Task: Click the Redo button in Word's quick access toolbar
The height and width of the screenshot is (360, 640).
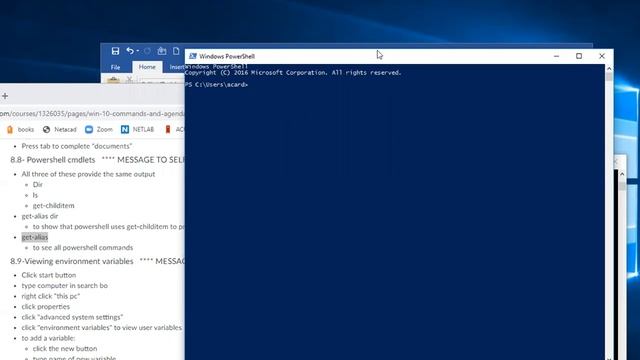Action: pos(147,51)
